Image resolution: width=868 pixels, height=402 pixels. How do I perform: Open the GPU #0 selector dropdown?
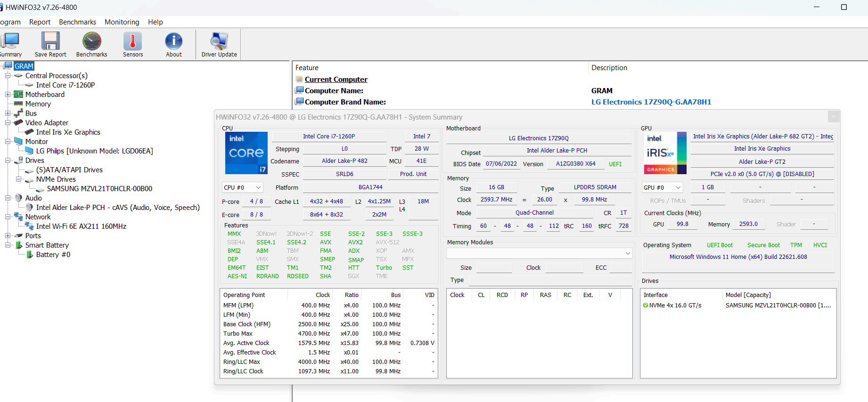pyautogui.click(x=662, y=187)
